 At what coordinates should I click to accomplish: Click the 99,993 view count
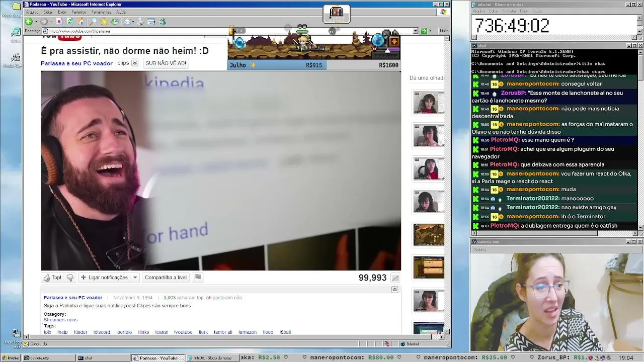coord(372,278)
